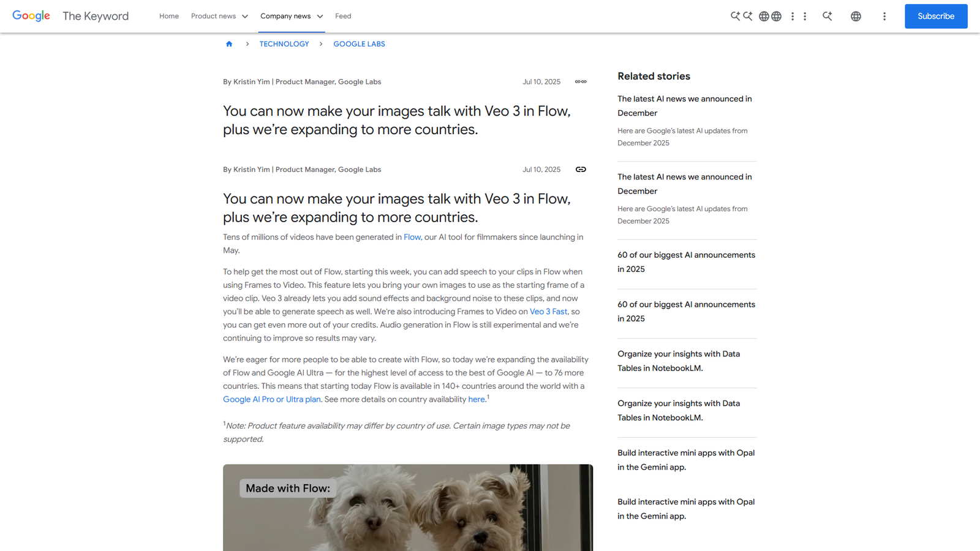Click the Google logo
Viewport: 980px width, 551px height.
(31, 16)
